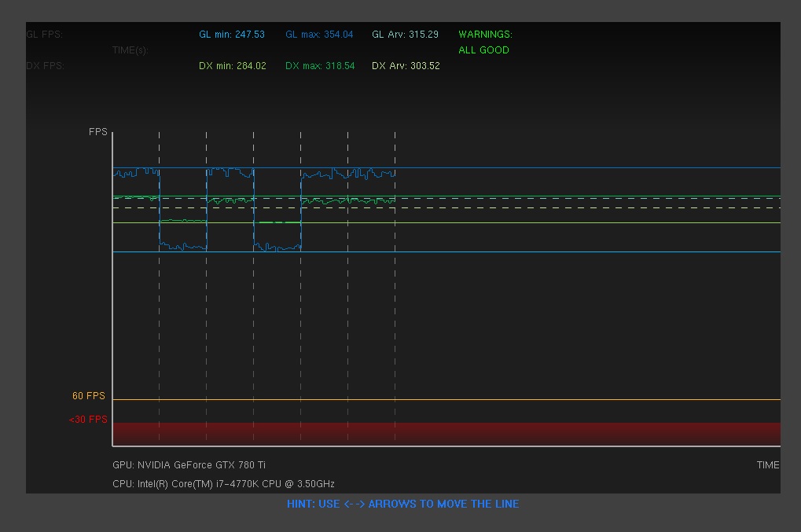Image resolution: width=801 pixels, height=532 pixels.
Task: Click the <30 FPS warning label
Action: 88,419
